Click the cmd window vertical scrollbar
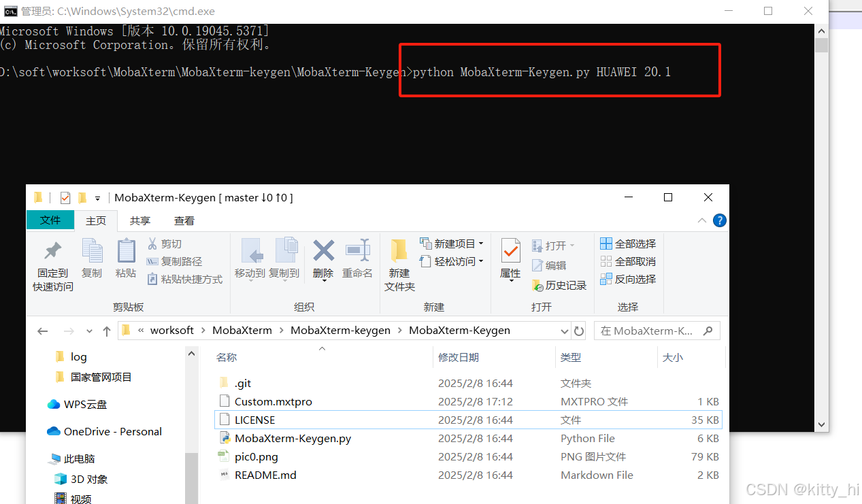 pos(821,228)
